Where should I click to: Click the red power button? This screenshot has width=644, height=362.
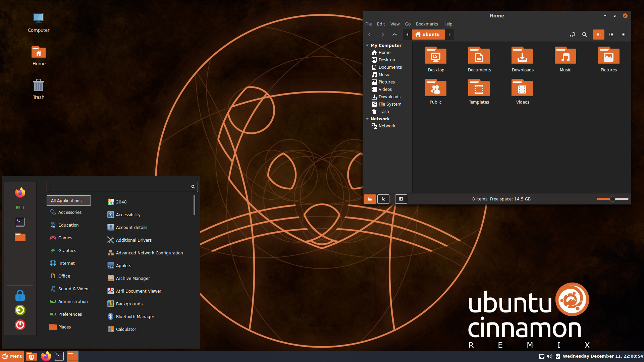[x=20, y=325]
